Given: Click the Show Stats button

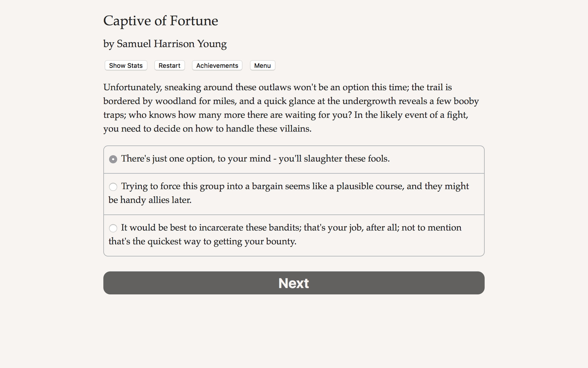Looking at the screenshot, I should tap(126, 65).
